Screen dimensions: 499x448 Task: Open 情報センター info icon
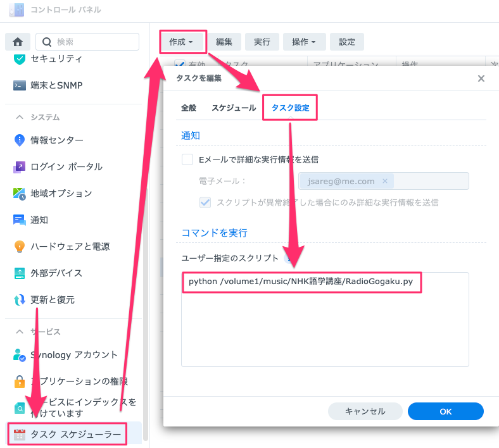[19, 140]
